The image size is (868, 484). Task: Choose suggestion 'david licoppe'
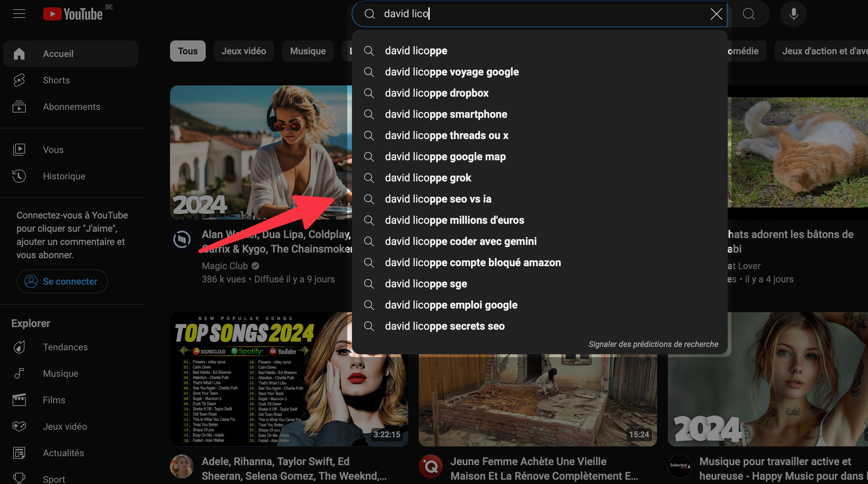pyautogui.click(x=539, y=51)
